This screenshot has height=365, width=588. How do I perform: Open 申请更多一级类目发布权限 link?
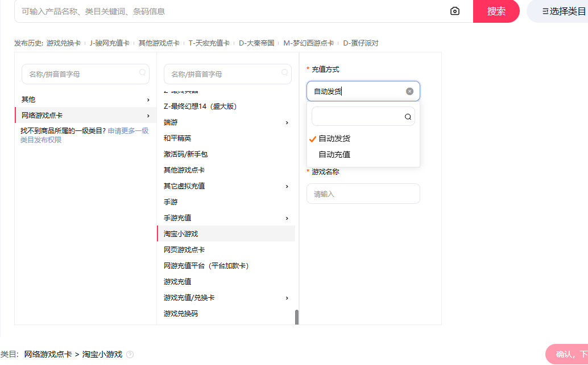pos(128,131)
